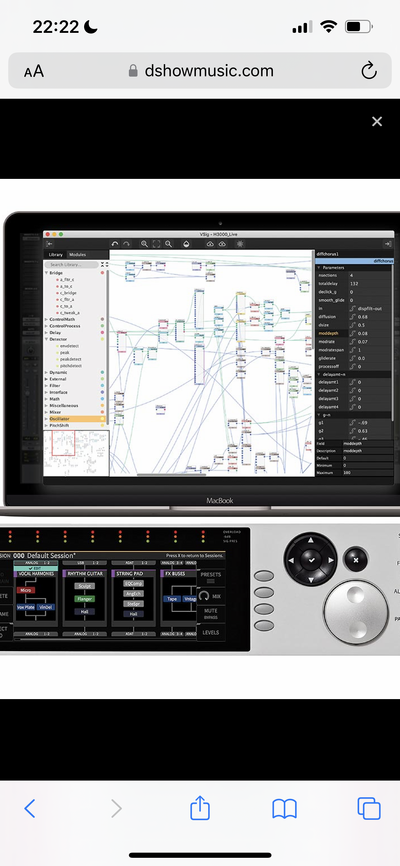Tap the dshowmusic.com address bar
The width and height of the screenshot is (400, 866).
coord(200,71)
